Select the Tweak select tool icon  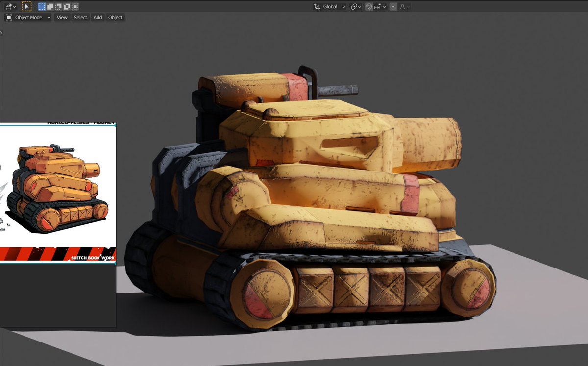(x=27, y=7)
